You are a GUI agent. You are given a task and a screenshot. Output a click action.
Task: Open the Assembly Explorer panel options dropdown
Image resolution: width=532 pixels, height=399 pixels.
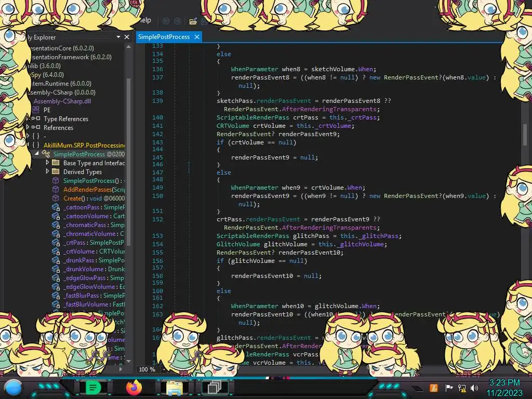[x=118, y=37]
